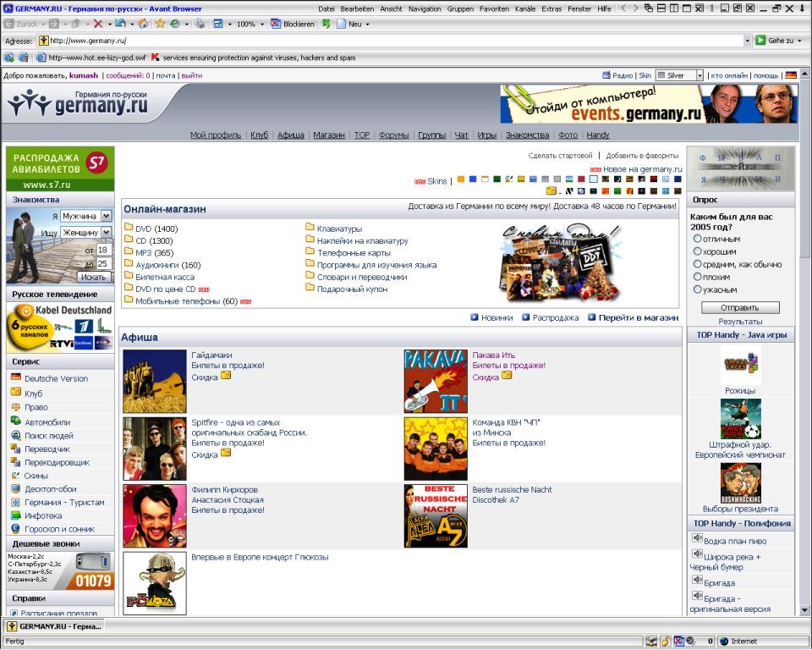Click the red Stop icon in toolbar
The height and width of the screenshot is (650, 812).
97,24
